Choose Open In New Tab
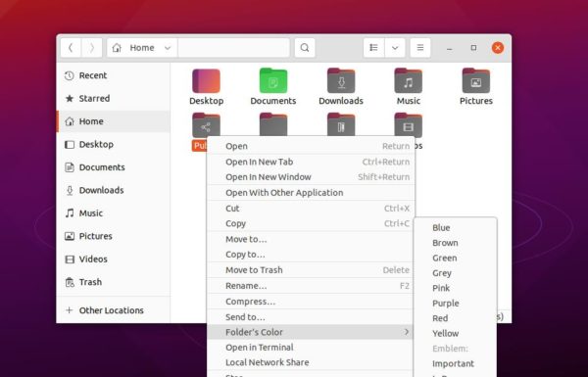Viewport: 588px width, 377px height. pyautogui.click(x=311, y=162)
